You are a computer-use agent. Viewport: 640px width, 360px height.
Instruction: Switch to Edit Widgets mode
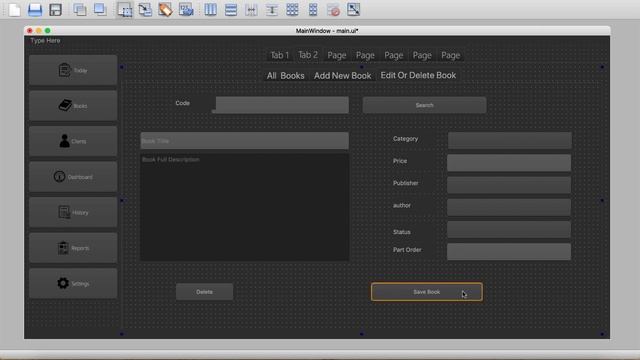click(124, 9)
